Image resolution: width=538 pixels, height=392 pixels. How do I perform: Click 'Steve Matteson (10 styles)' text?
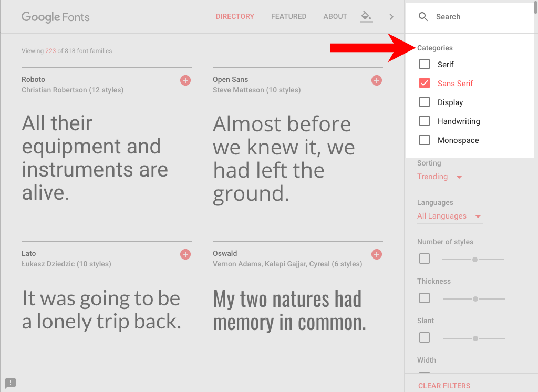coord(256,90)
